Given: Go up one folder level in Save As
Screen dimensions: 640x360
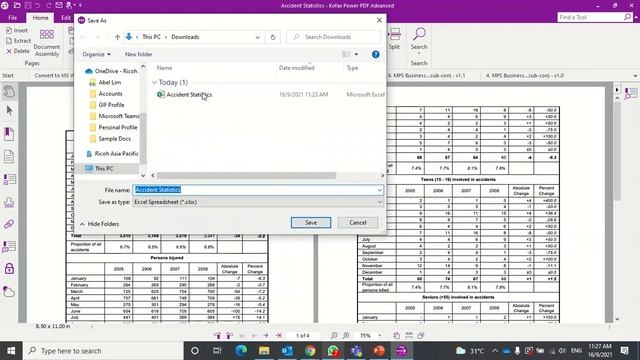Looking at the screenshot, I should tap(117, 37).
